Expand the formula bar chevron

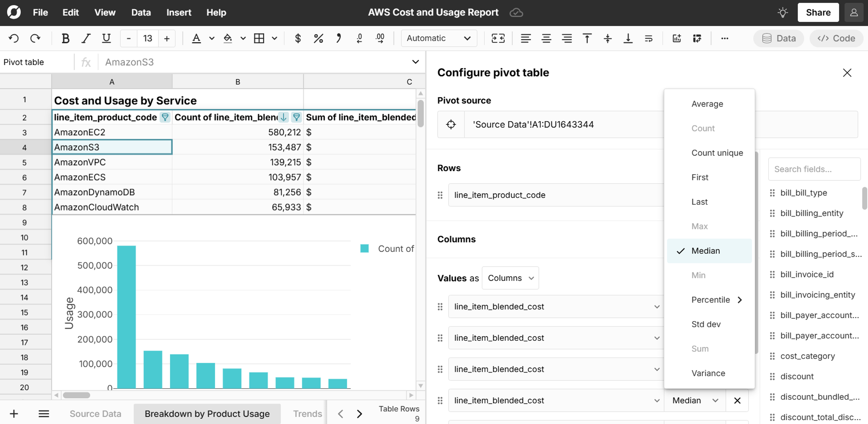point(415,62)
